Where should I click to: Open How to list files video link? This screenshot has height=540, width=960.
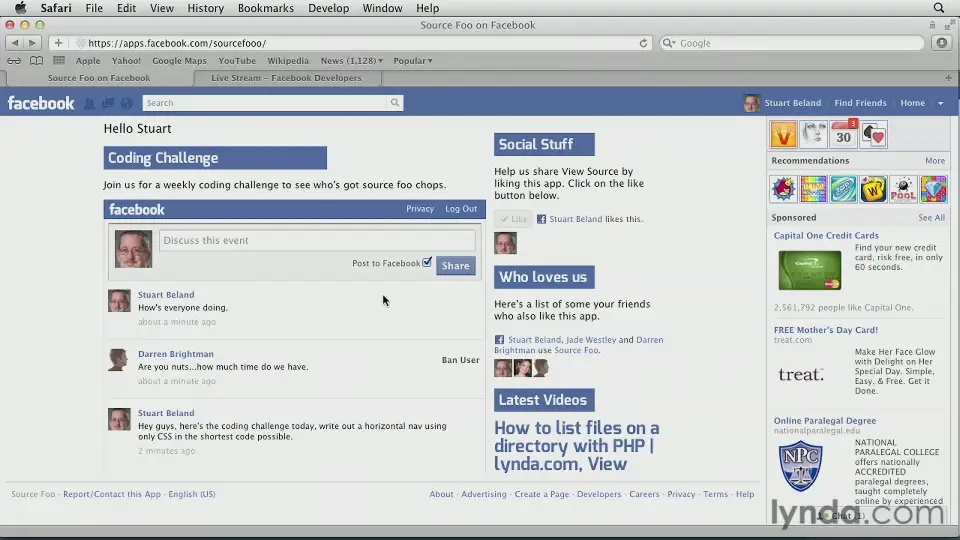(577, 446)
